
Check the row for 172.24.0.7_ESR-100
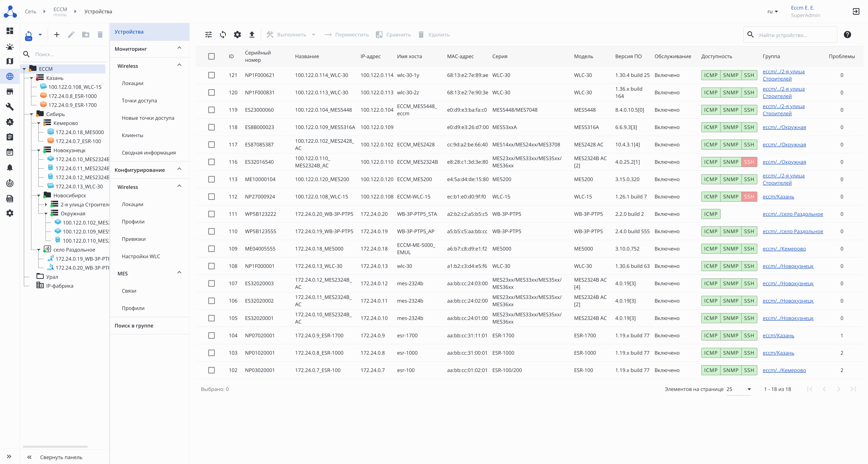click(211, 370)
